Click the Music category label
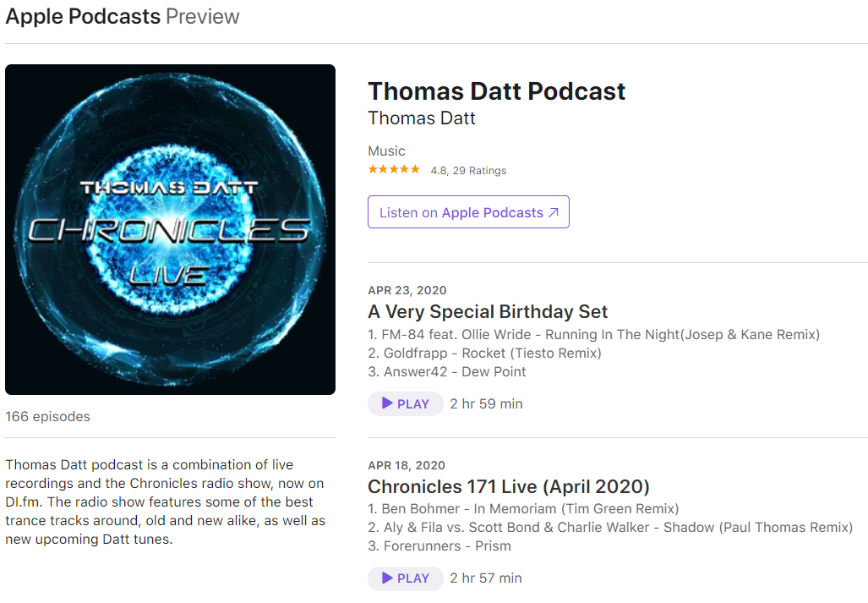This screenshot has height=603, width=868. [x=386, y=151]
